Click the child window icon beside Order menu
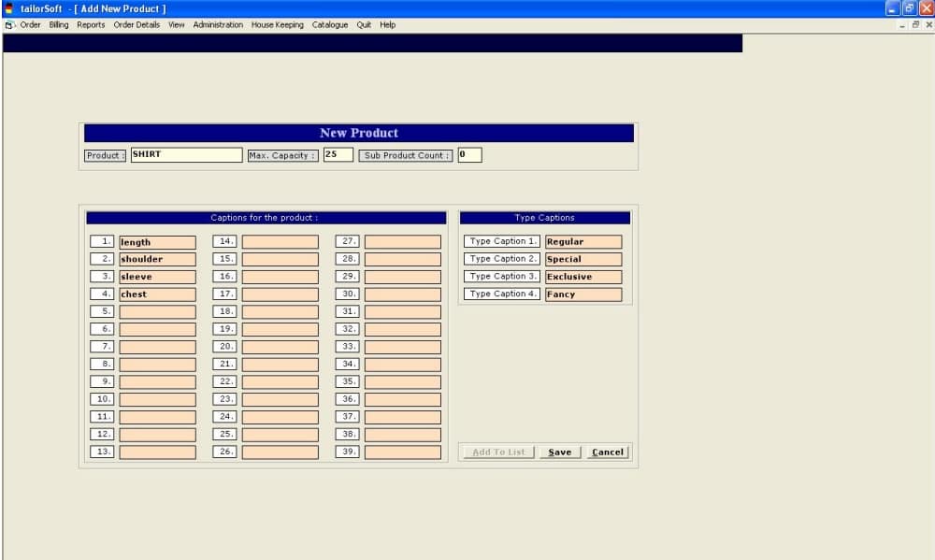Screen dimensions: 935x560 (9, 25)
